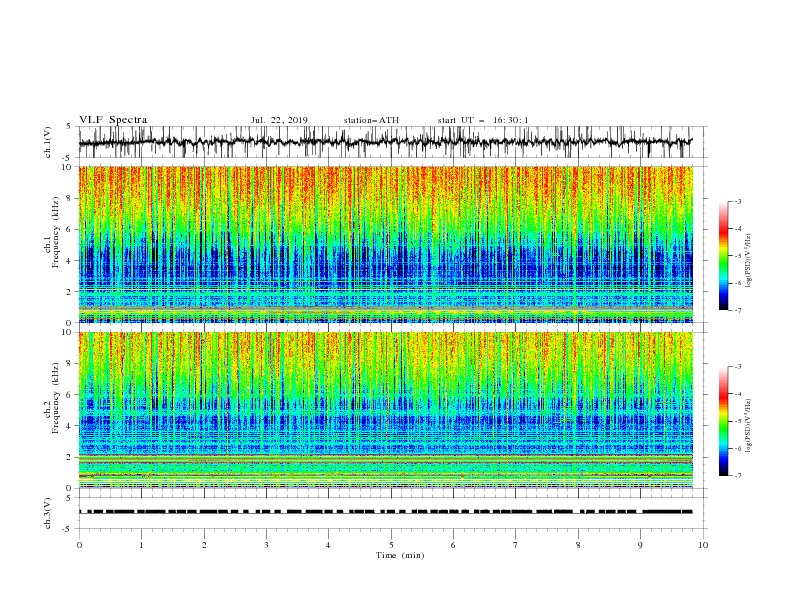Viewport: 792px width, 612px height.
Task: Click the "4" tick on the time axis
Action: pyautogui.click(x=328, y=545)
